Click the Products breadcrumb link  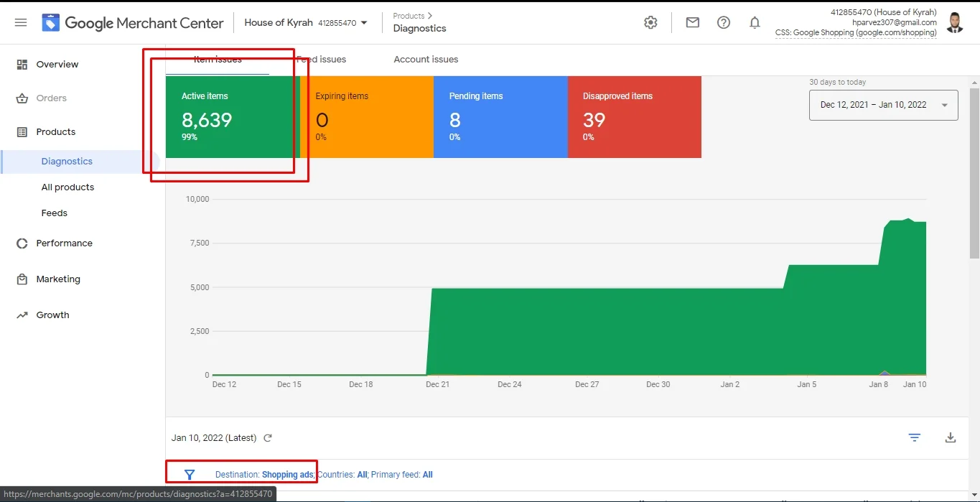409,16
